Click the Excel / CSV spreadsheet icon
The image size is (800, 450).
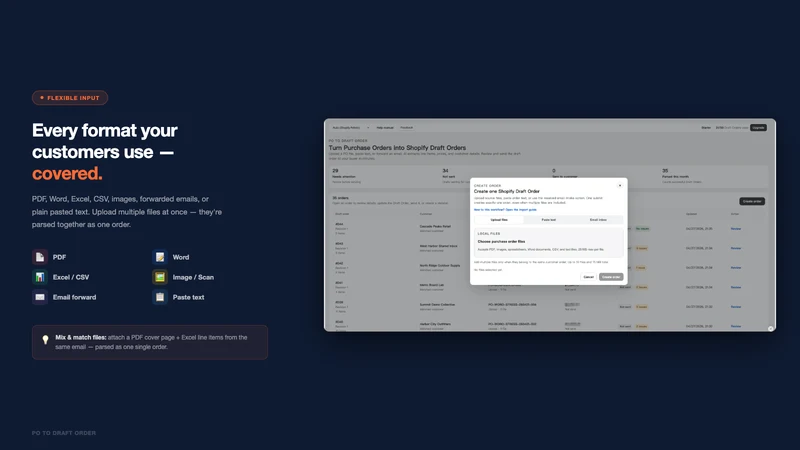tap(40, 277)
